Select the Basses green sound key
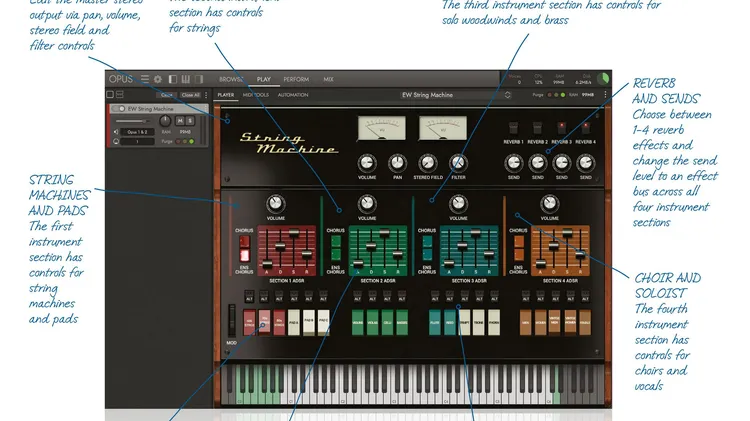Image resolution: width=750 pixels, height=421 pixels. 402,322
